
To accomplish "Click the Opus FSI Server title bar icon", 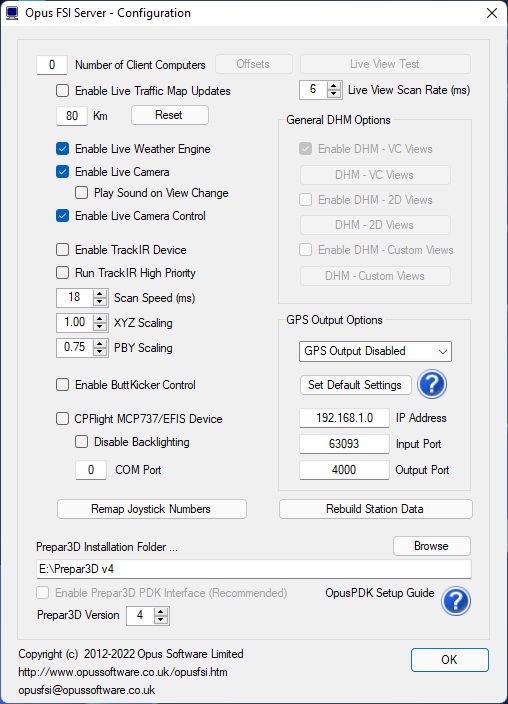I will (12, 13).
